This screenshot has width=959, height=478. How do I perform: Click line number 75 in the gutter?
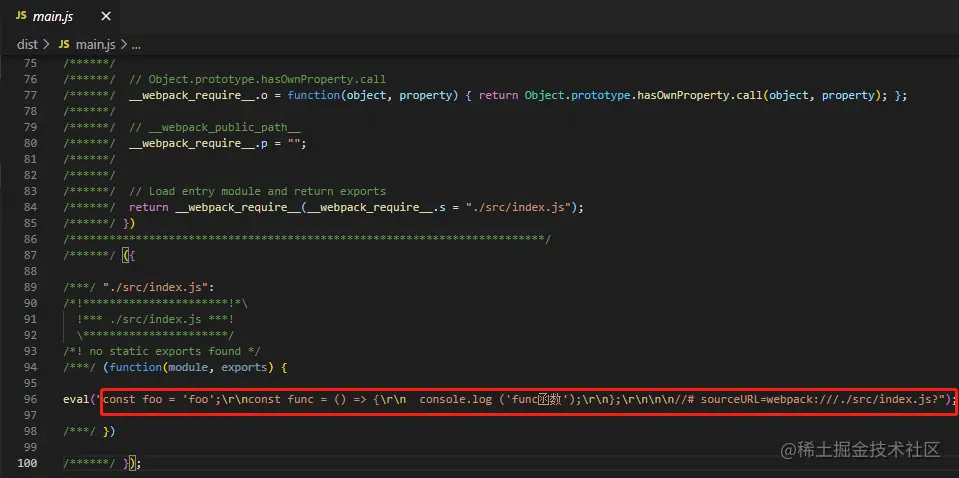pos(30,63)
